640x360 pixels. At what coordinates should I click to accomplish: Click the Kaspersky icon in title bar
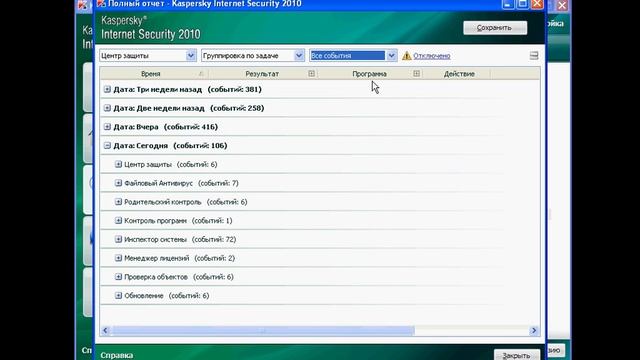pyautogui.click(x=101, y=4)
